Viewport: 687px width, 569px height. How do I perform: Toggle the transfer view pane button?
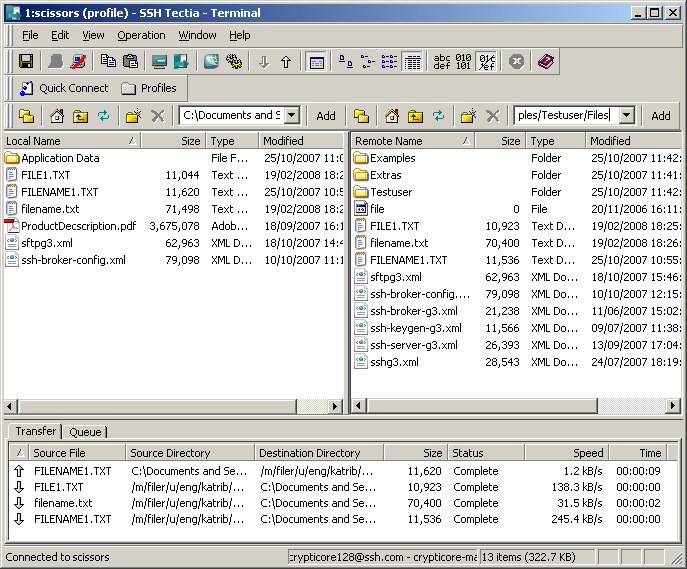(x=316, y=62)
